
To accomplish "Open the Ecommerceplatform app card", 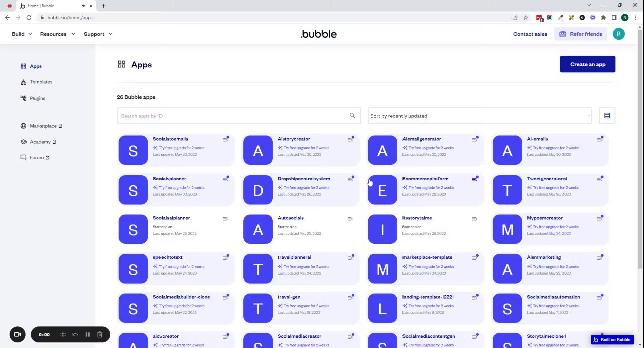I will pyautogui.click(x=426, y=190).
